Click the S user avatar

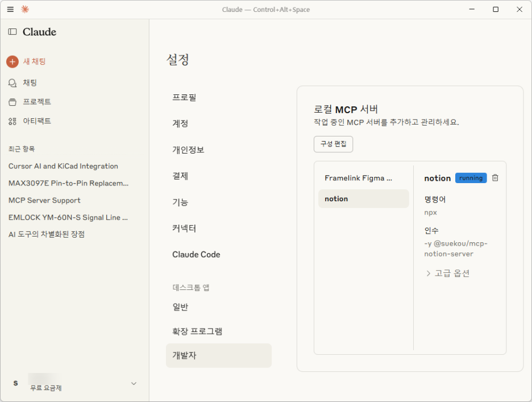tap(15, 383)
